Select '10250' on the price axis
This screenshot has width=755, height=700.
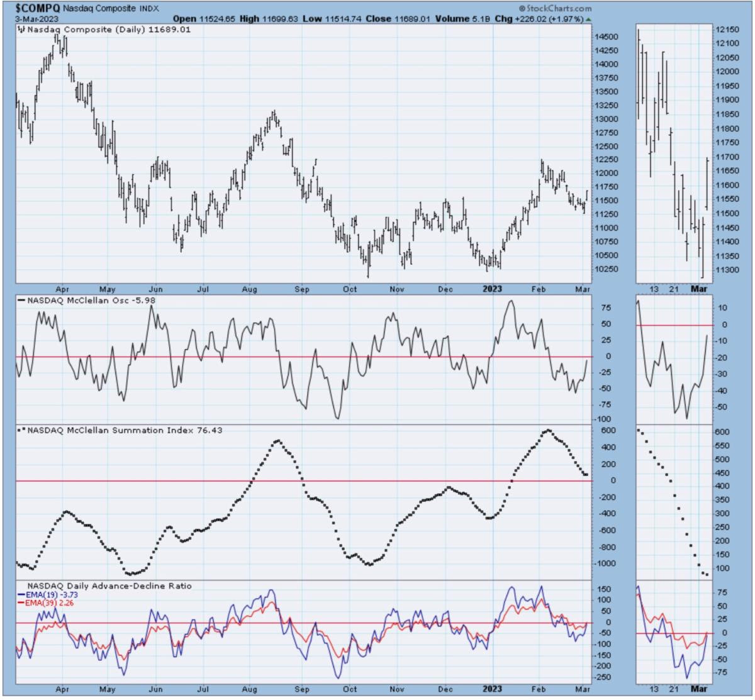pyautogui.click(x=607, y=269)
